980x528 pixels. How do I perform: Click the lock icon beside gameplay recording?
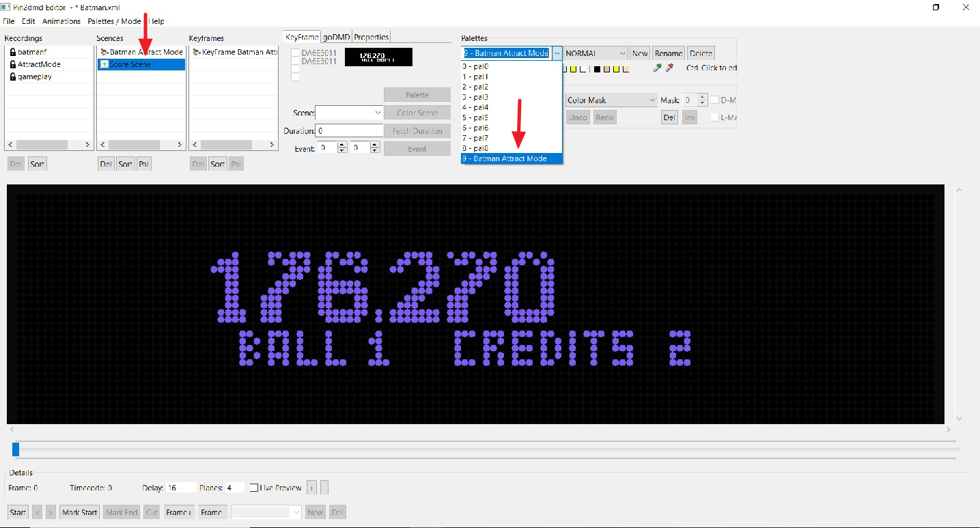[x=12, y=77]
